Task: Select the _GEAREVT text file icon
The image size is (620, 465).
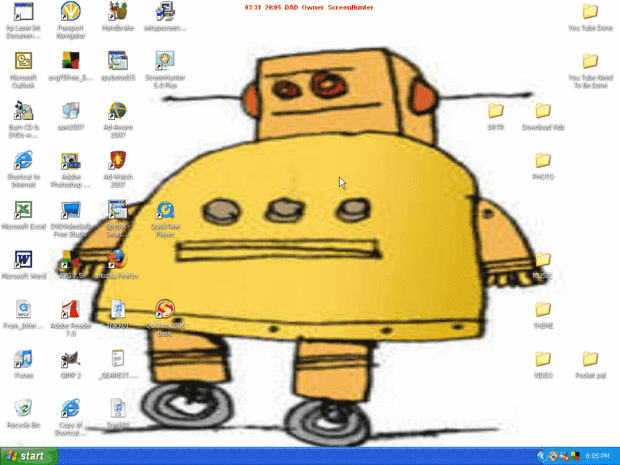Action: [118, 359]
